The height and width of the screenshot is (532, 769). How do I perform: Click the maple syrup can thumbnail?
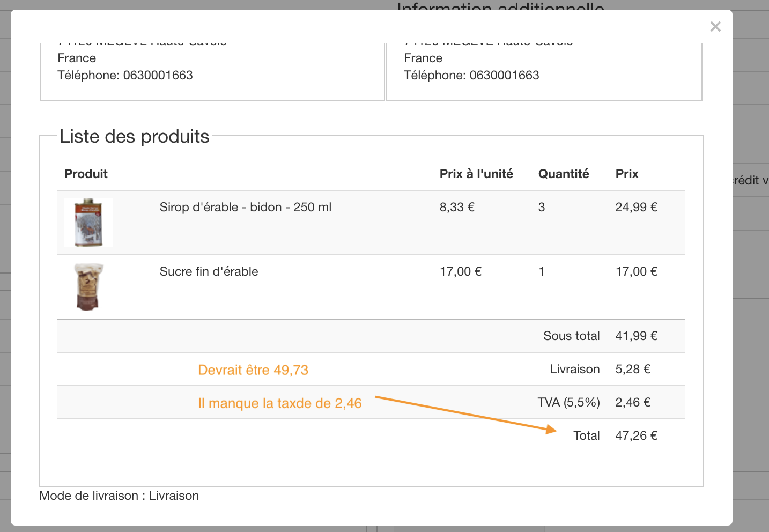pyautogui.click(x=88, y=223)
